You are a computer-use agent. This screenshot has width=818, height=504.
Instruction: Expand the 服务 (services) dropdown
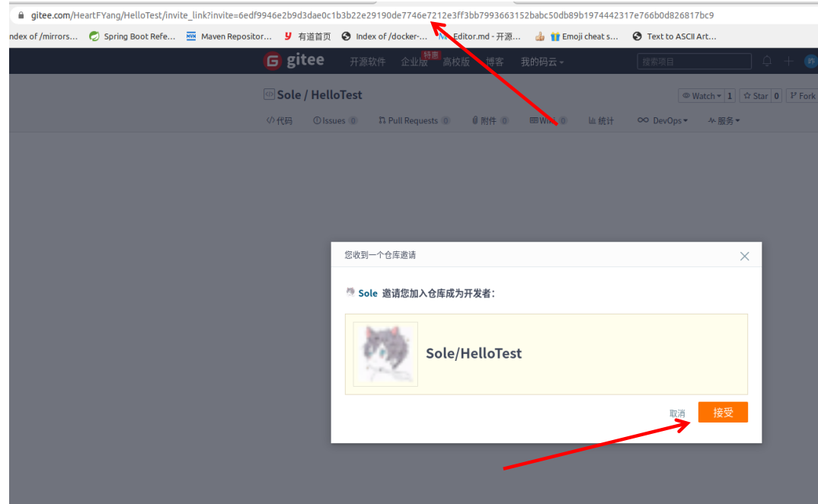pyautogui.click(x=723, y=120)
